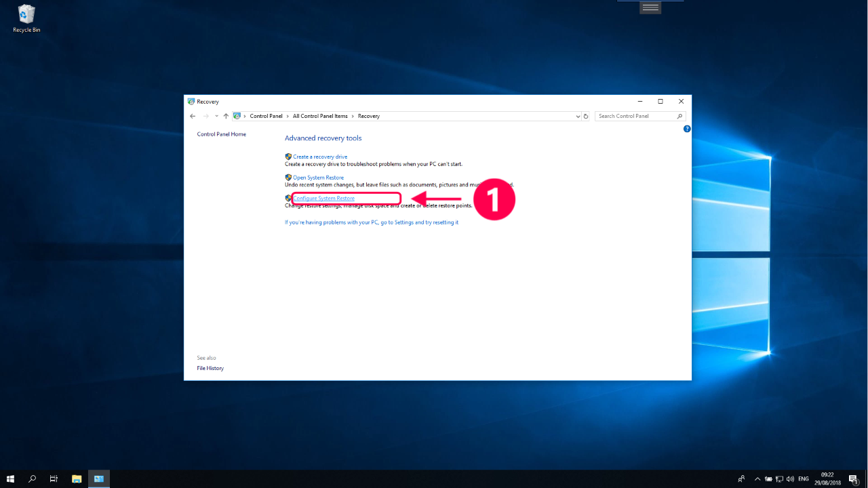This screenshot has height=488, width=868.
Task: Click the Advanced recovery tools heading
Action: 323,138
